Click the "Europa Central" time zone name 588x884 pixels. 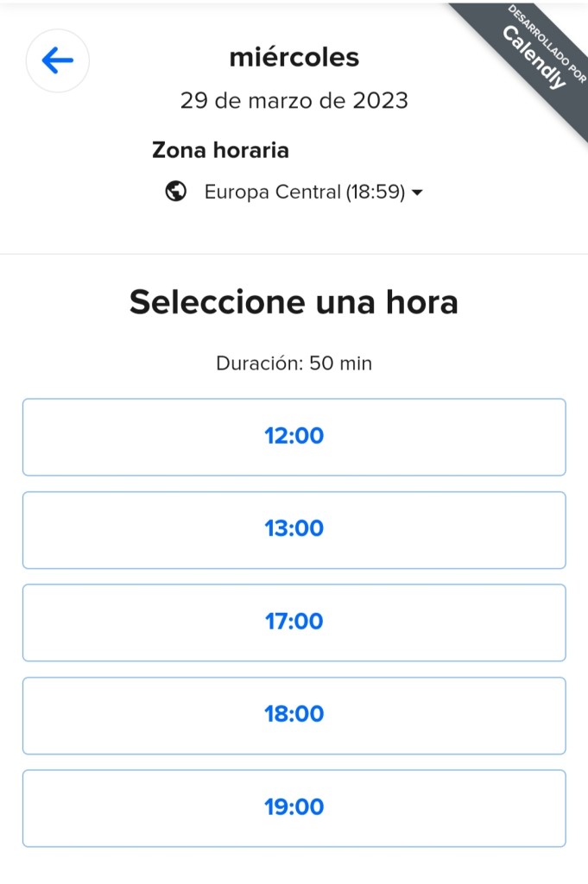click(x=273, y=192)
